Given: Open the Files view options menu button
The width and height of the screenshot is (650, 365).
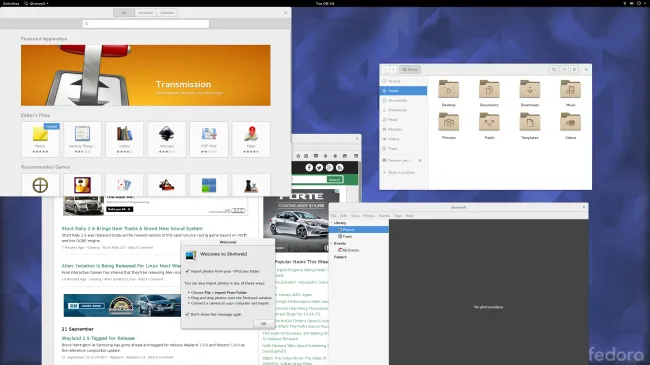Looking at the screenshot, I should point(574,70).
